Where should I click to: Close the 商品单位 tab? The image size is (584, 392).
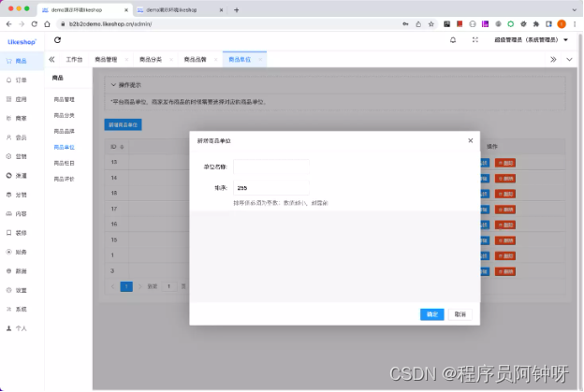click(x=260, y=60)
